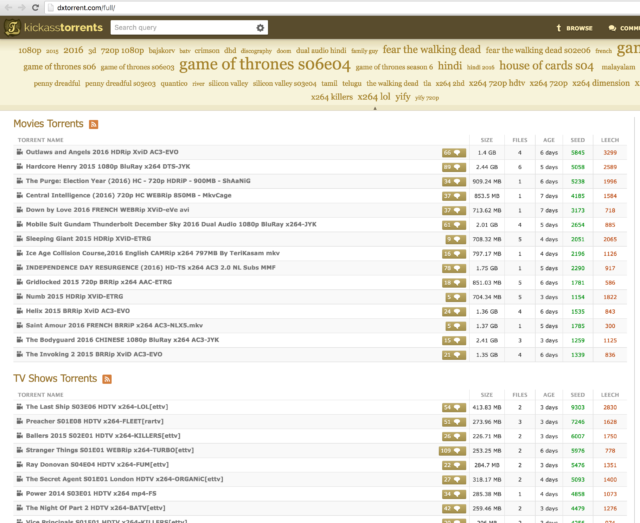Screen dimensions: 640x523
Task: Open comments badge for Ice Age Collision Course
Action: pos(453,254)
